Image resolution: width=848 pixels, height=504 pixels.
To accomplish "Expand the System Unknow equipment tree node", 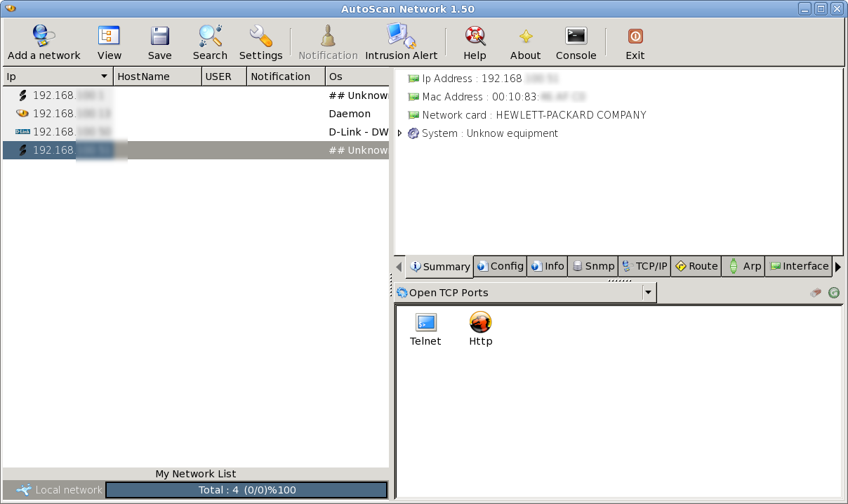I will 400,133.
